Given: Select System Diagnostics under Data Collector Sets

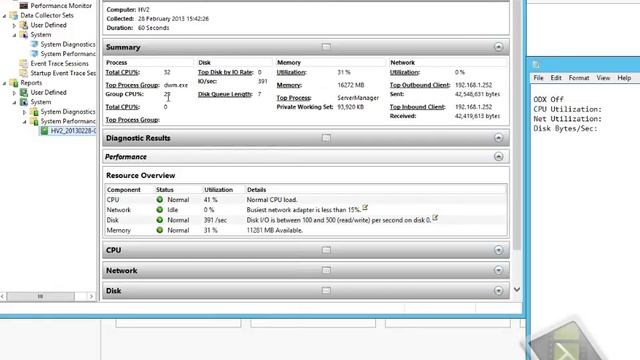Looking at the screenshot, I should (68, 44).
